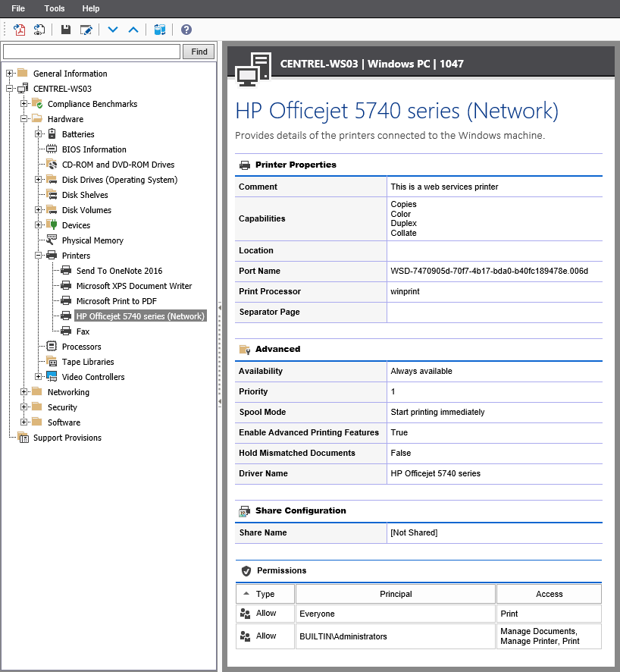This screenshot has height=672, width=620.
Task: Sort permissions by Principal column header
Action: [x=396, y=594]
